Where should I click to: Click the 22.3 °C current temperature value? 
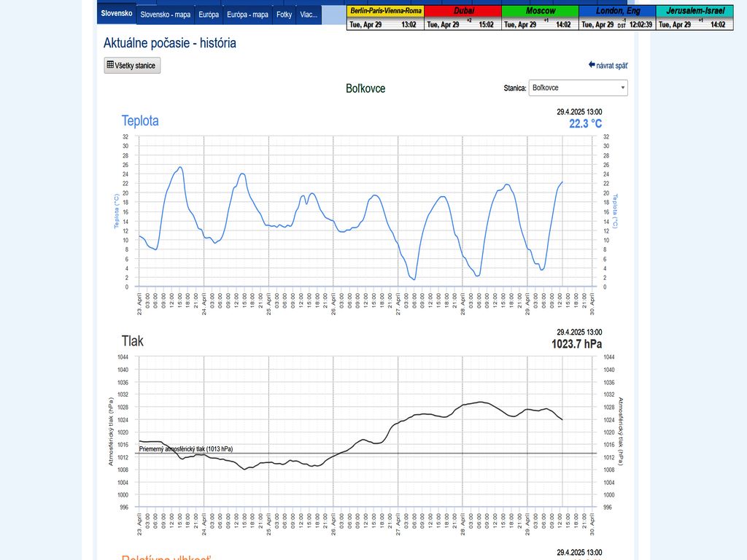tap(586, 124)
